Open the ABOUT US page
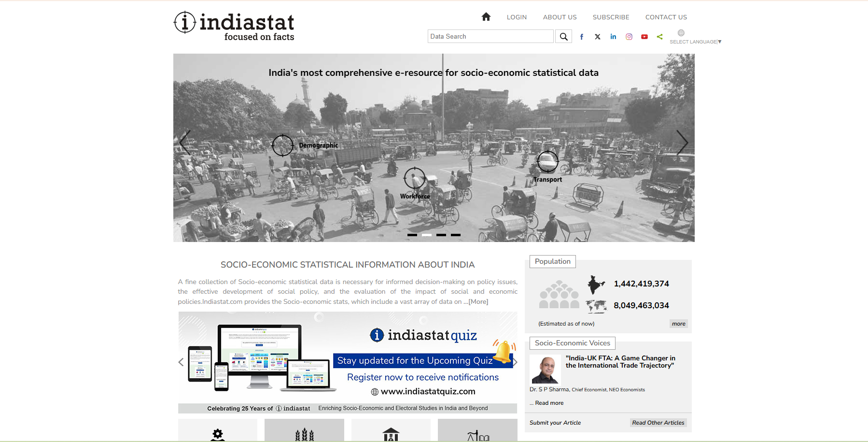Image resolution: width=868 pixels, height=442 pixels. (x=560, y=17)
